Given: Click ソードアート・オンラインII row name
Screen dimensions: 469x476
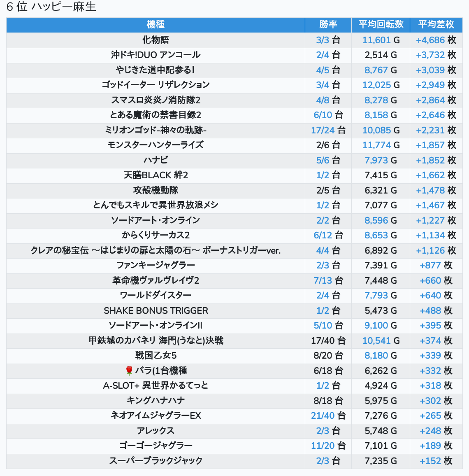Looking at the screenshot, I should pos(156,325).
